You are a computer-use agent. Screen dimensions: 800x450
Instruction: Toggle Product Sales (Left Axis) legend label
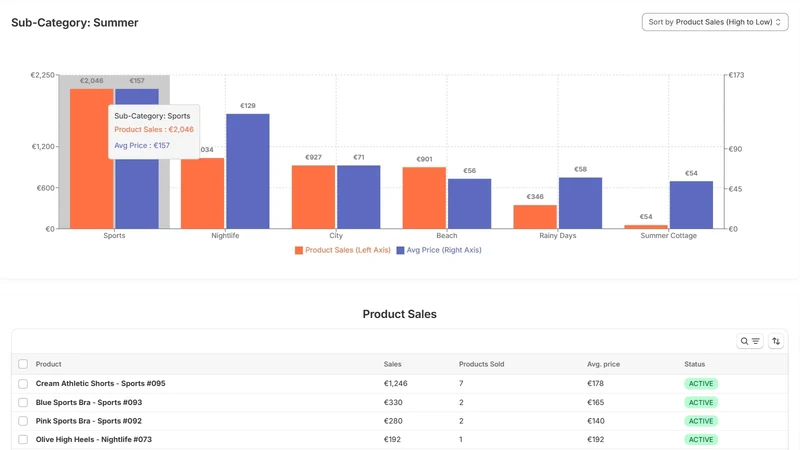click(x=347, y=250)
